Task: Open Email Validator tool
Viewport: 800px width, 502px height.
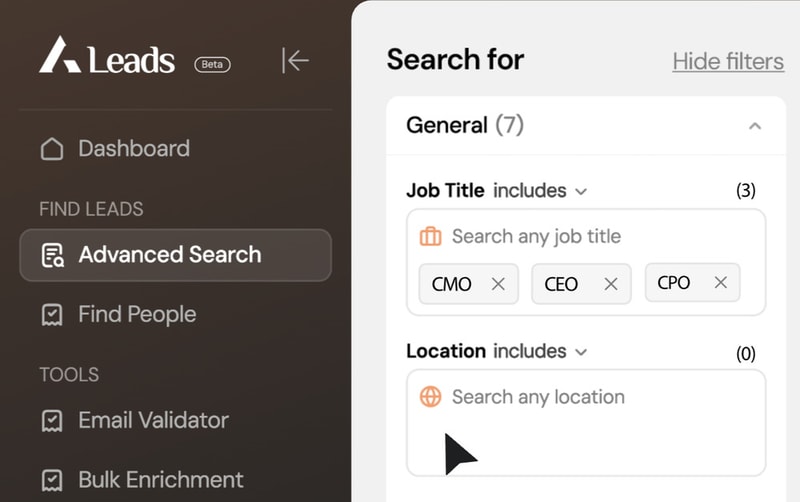Action: click(x=153, y=420)
